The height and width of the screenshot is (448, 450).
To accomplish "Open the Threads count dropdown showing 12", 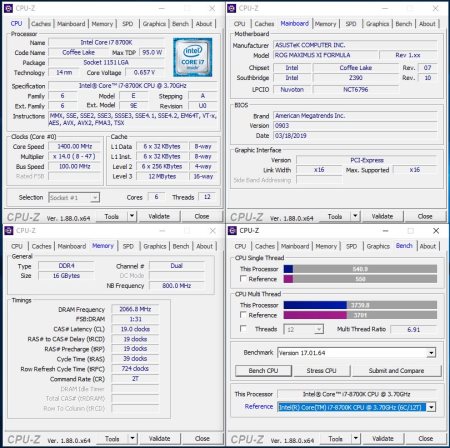I will pyautogui.click(x=319, y=329).
